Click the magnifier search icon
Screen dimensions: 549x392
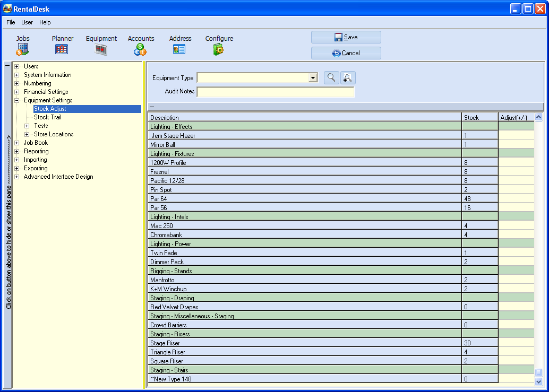(x=331, y=78)
